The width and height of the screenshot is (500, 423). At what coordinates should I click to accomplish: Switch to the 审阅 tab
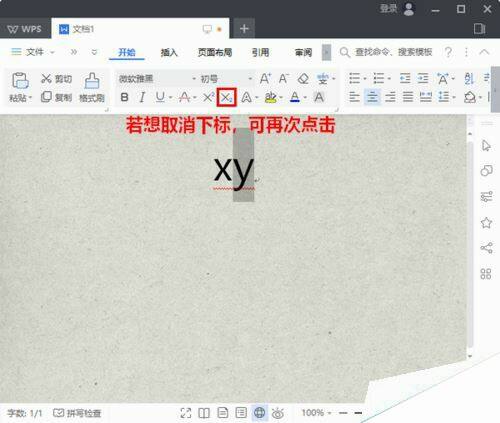tap(303, 52)
